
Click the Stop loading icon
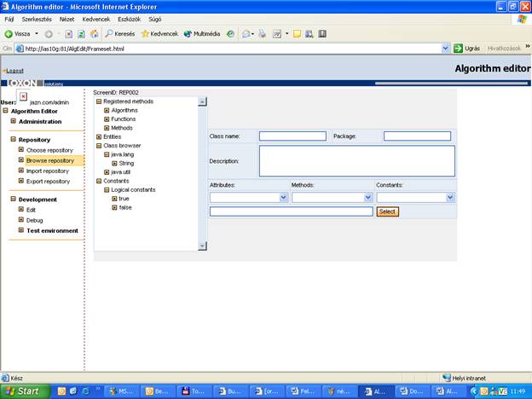[69, 34]
